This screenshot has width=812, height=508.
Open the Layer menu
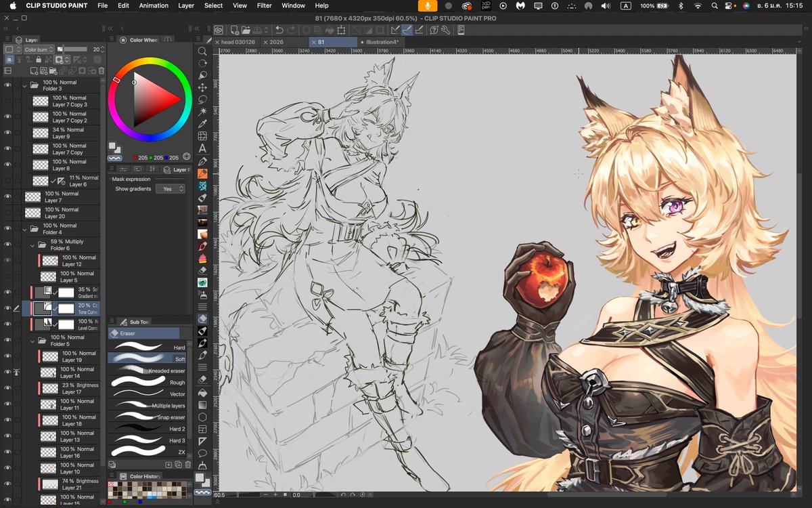pos(186,5)
